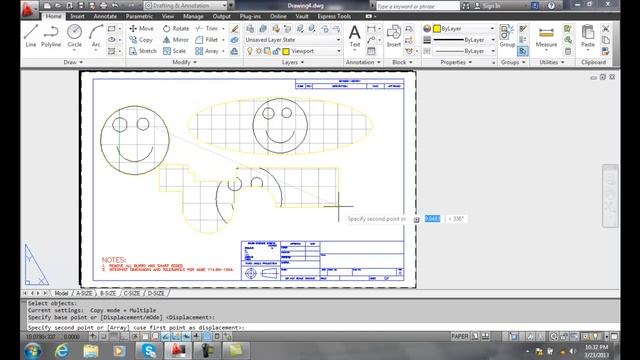Screen dimensions: 640x360
Task: Toggle Snap Mode in status bar
Action: point(104,336)
